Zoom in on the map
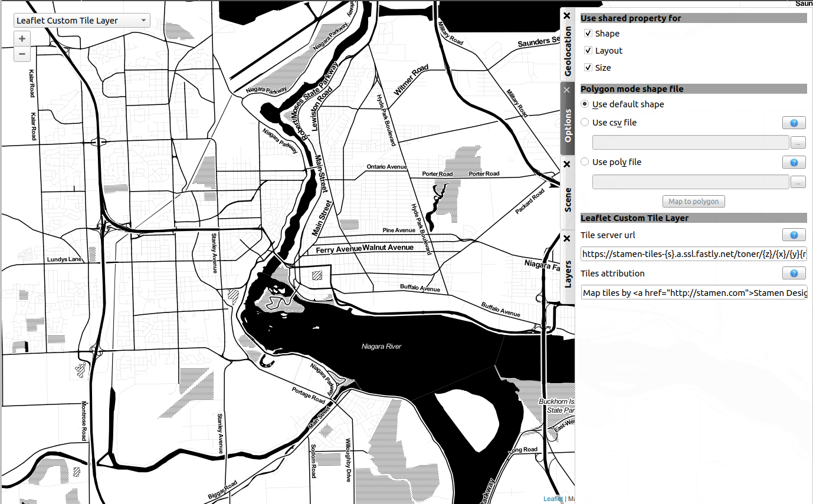 click(x=22, y=39)
